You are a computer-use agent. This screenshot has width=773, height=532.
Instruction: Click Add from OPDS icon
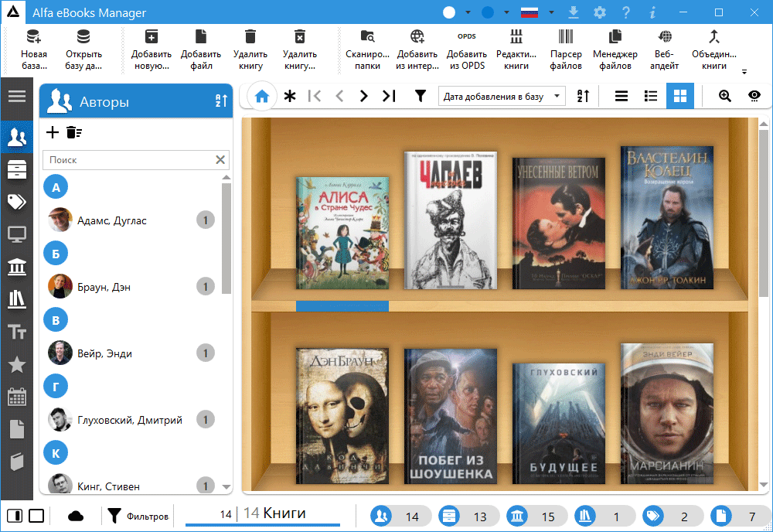click(466, 49)
